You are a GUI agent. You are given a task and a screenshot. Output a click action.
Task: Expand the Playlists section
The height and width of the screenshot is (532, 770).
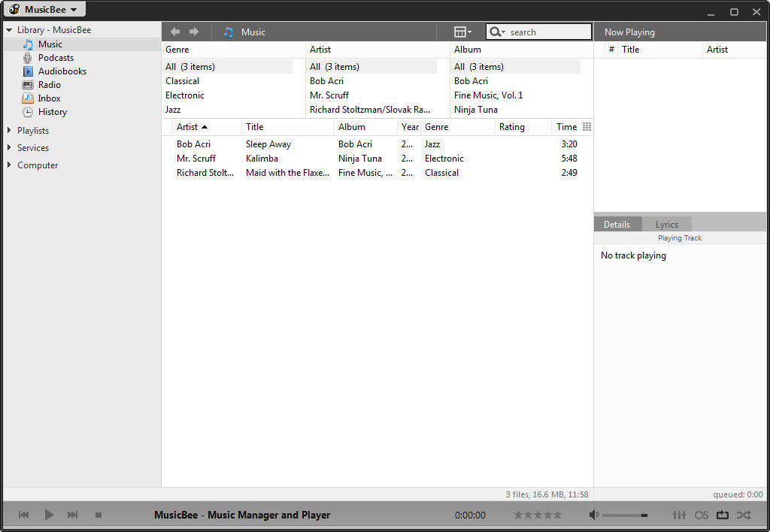tap(9, 131)
